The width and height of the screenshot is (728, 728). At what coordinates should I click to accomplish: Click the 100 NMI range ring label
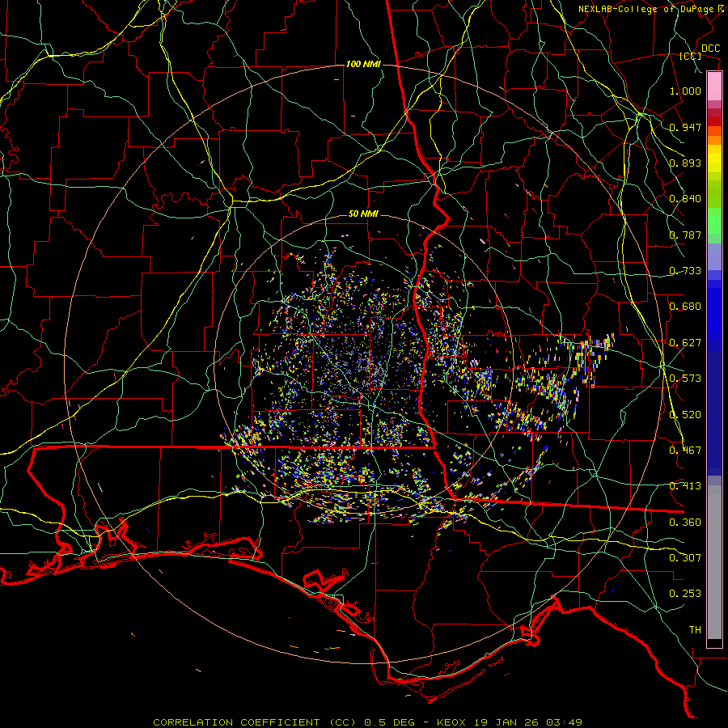(363, 64)
